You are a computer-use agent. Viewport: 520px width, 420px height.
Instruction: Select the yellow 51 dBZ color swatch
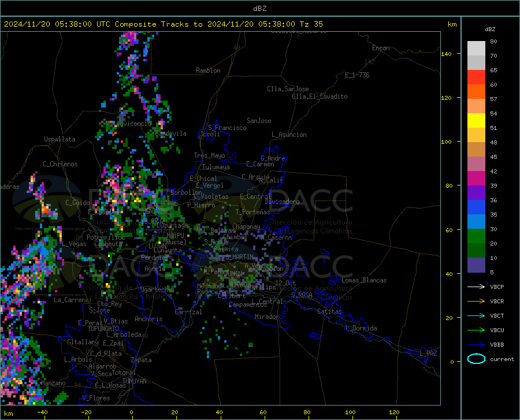(x=476, y=121)
